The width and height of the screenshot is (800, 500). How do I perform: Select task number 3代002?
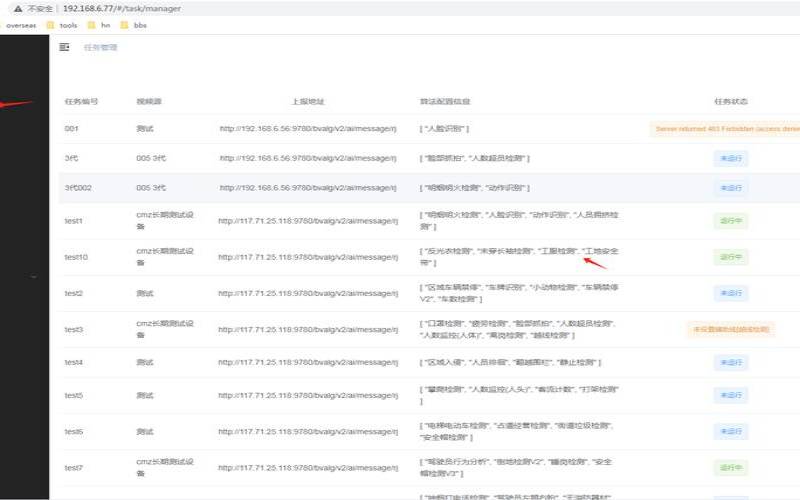point(78,188)
